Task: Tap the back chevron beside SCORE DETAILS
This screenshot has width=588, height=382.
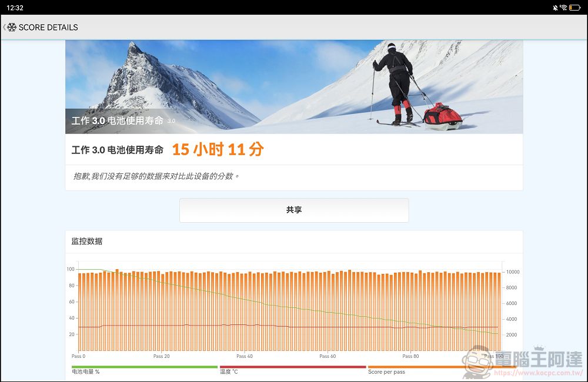Action: pos(4,28)
